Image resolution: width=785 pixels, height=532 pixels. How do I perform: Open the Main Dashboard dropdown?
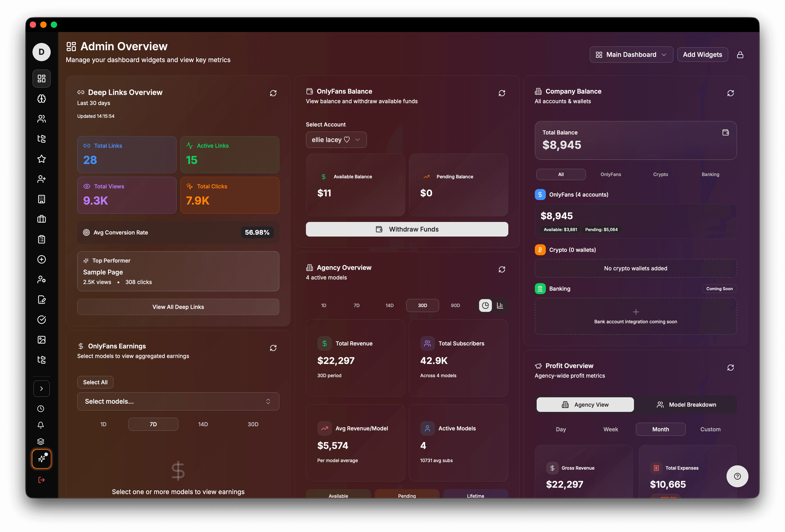[631, 55]
